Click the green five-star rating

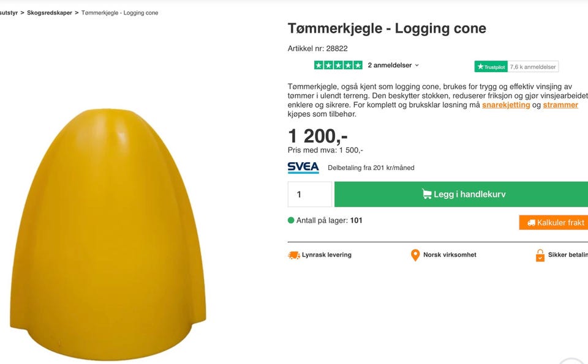click(x=338, y=65)
